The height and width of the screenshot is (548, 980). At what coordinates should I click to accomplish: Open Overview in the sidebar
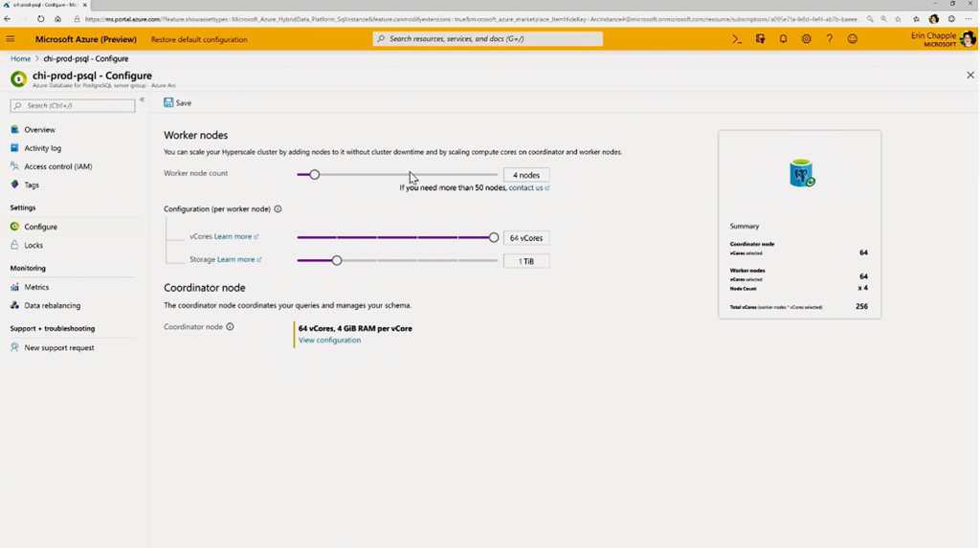coord(39,130)
